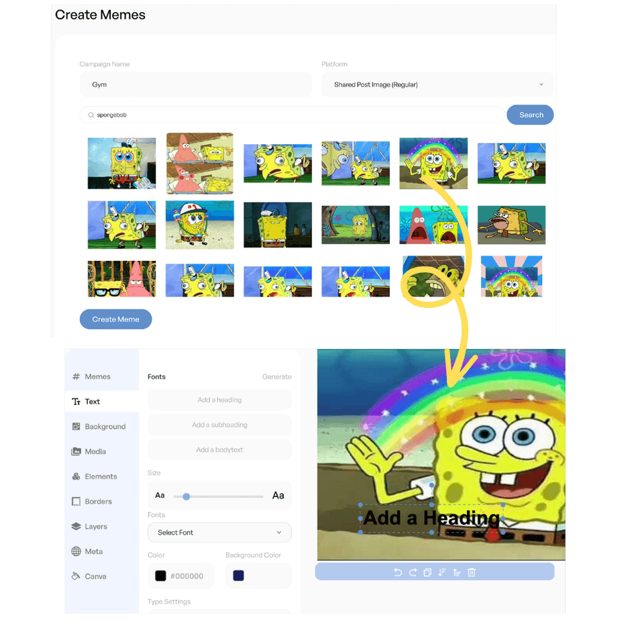This screenshot has width=644, height=644.
Task: Add a heading to the meme
Action: tap(220, 400)
